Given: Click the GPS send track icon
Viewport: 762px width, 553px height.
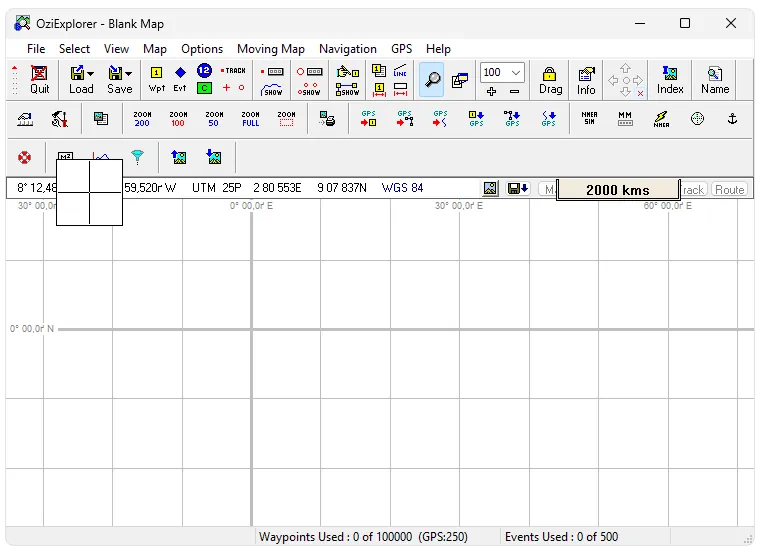Looking at the screenshot, I should click(440, 118).
